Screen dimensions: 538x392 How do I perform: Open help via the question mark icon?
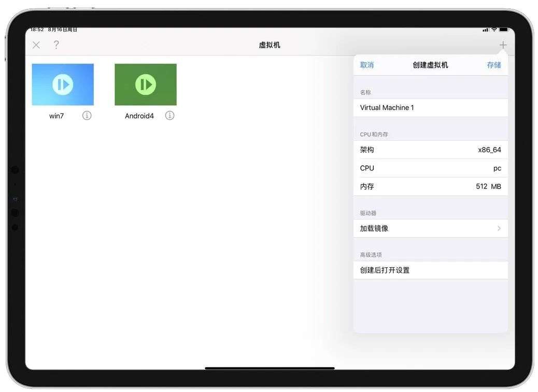56,45
